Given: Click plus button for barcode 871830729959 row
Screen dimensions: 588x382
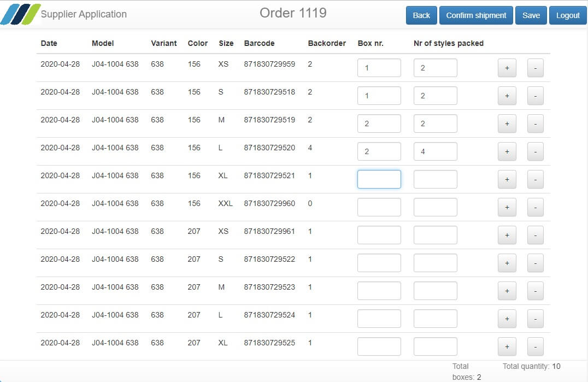Looking at the screenshot, I should point(507,68).
